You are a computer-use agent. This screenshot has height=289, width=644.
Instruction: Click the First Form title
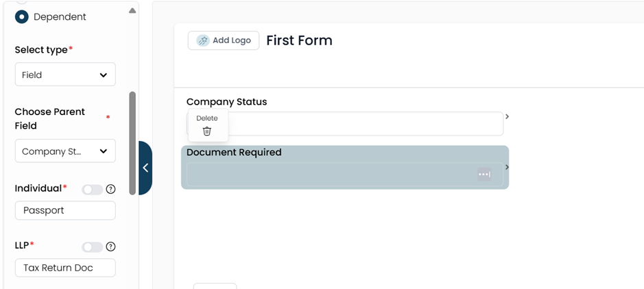tap(300, 40)
